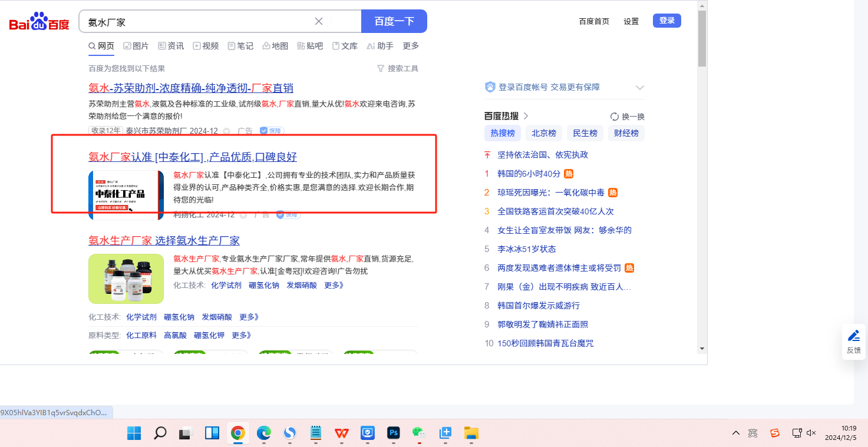
Task: Click the page vertical scrollbar thumb
Action: point(702,38)
